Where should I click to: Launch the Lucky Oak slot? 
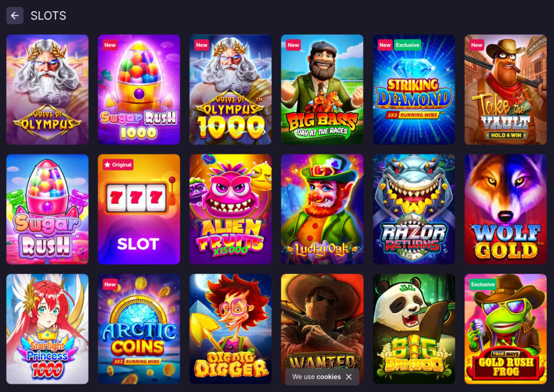click(x=322, y=209)
